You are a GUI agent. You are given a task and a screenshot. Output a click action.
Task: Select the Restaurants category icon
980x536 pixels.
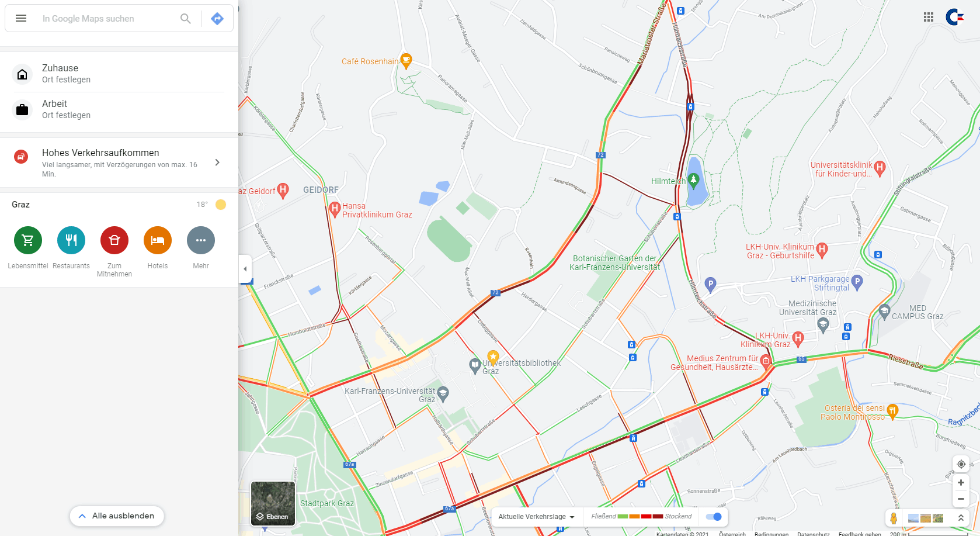[71, 240]
